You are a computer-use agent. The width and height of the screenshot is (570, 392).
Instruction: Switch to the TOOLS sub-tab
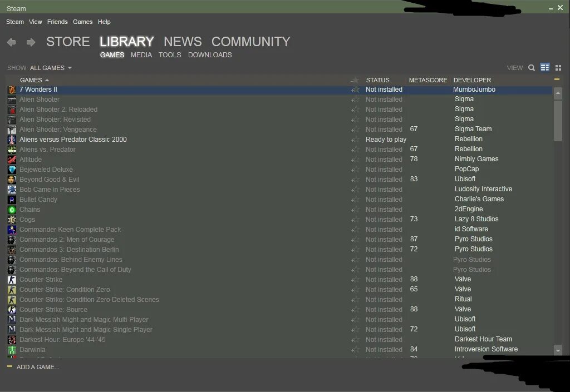[x=170, y=55]
